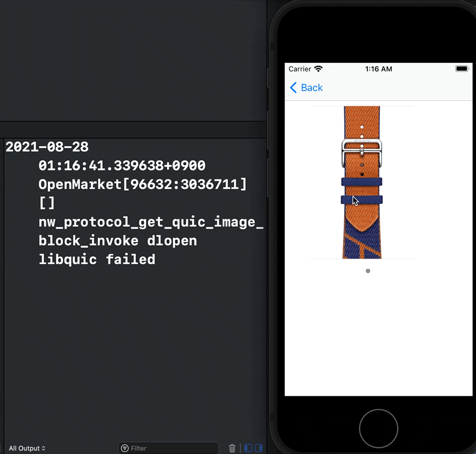
Task: Tap the Back button in simulator
Action: pos(306,88)
